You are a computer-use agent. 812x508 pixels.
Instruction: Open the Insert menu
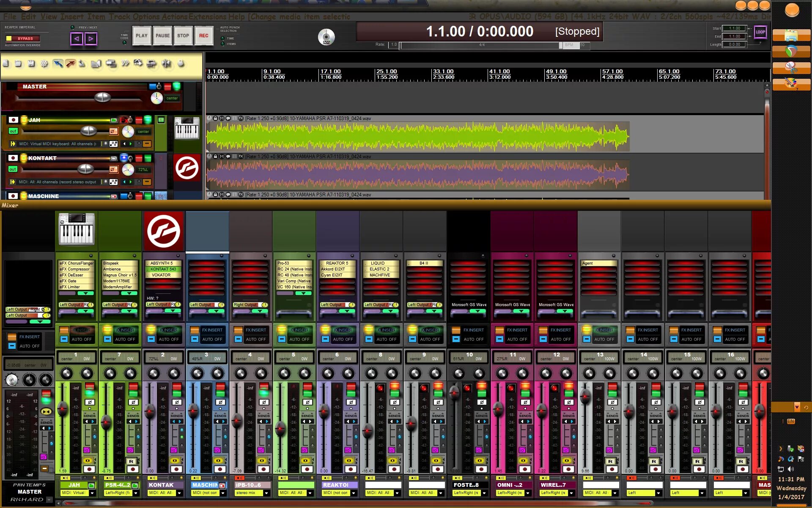pos(71,17)
